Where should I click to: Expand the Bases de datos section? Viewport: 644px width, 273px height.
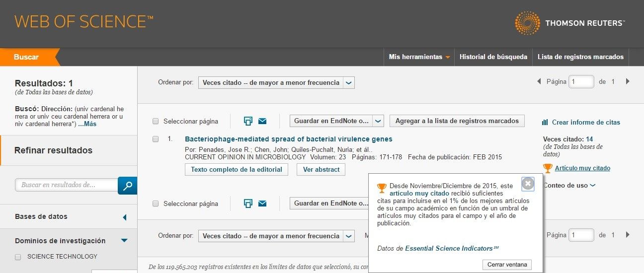[124, 217]
